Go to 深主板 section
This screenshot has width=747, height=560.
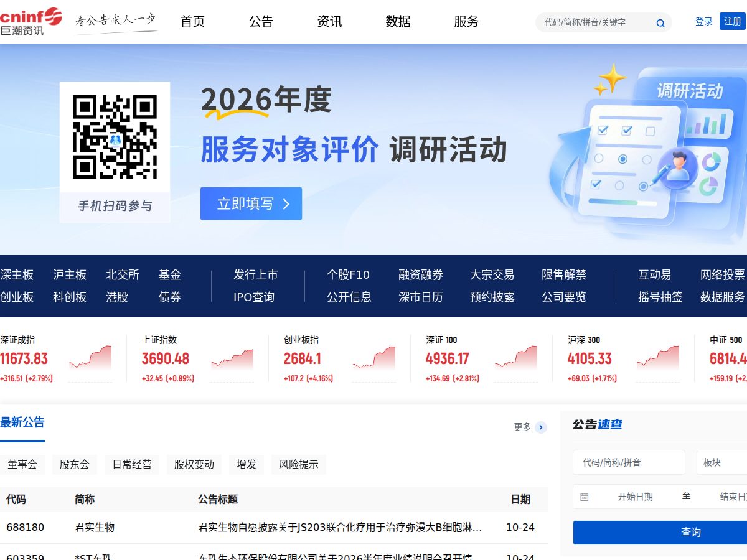click(x=17, y=274)
